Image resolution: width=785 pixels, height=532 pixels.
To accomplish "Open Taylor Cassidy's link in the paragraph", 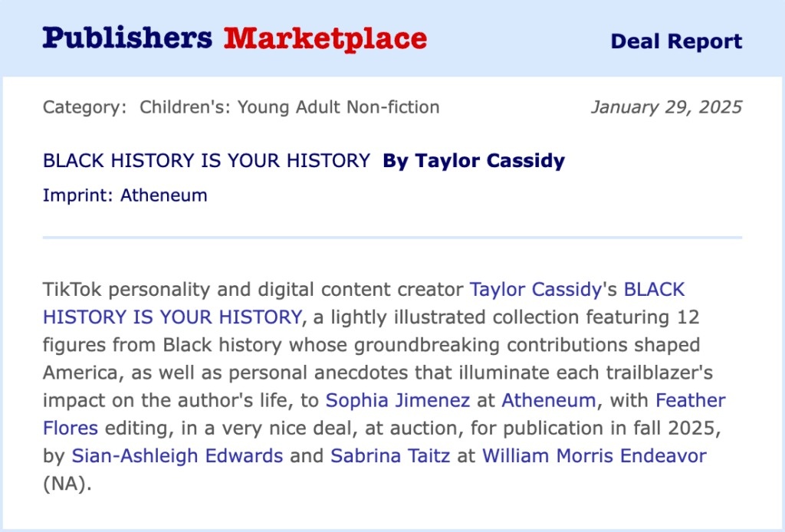I will pyautogui.click(x=533, y=290).
